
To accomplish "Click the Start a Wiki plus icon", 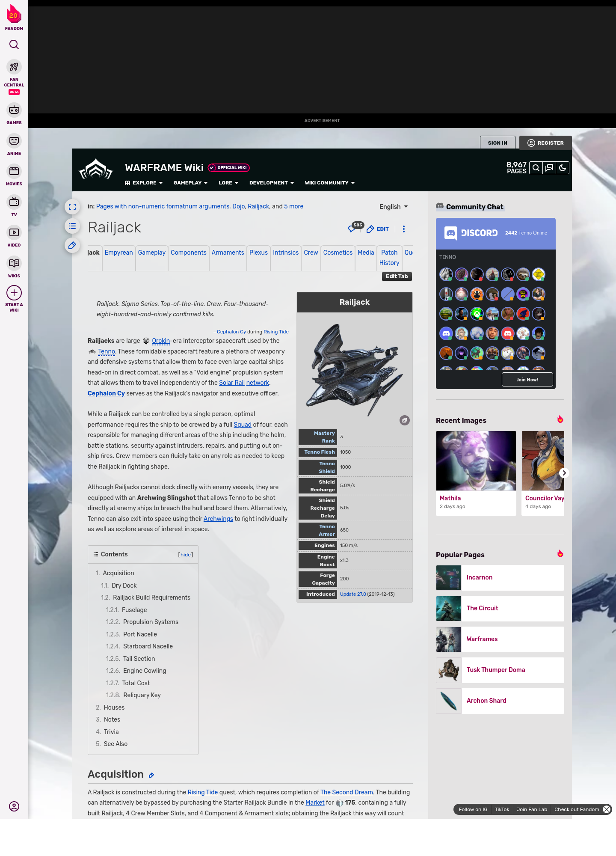I will click(14, 293).
